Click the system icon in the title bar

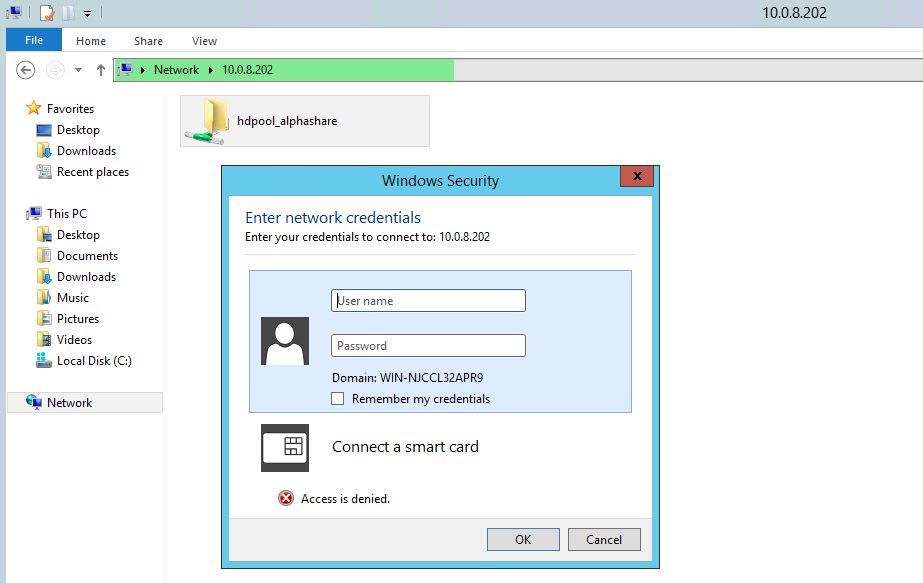(14, 12)
